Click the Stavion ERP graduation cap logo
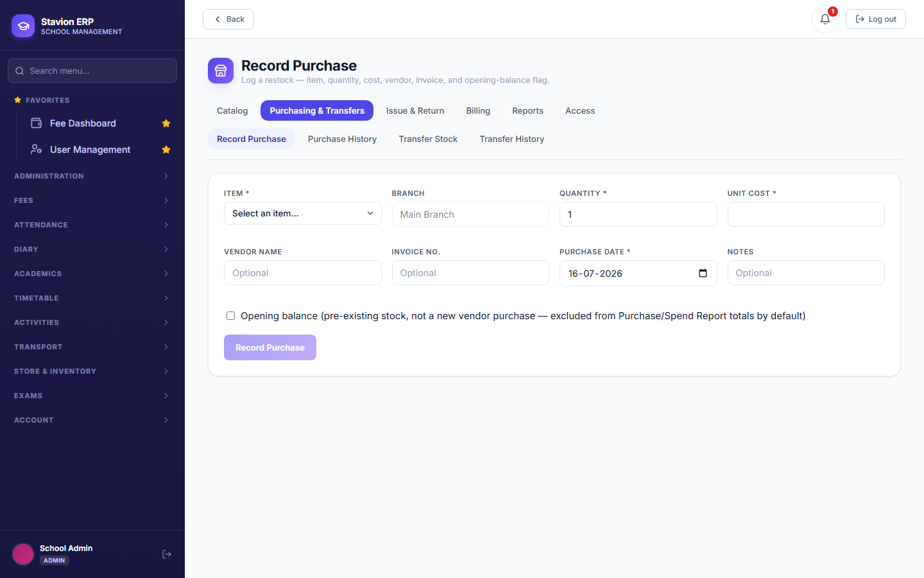 pyautogui.click(x=23, y=26)
